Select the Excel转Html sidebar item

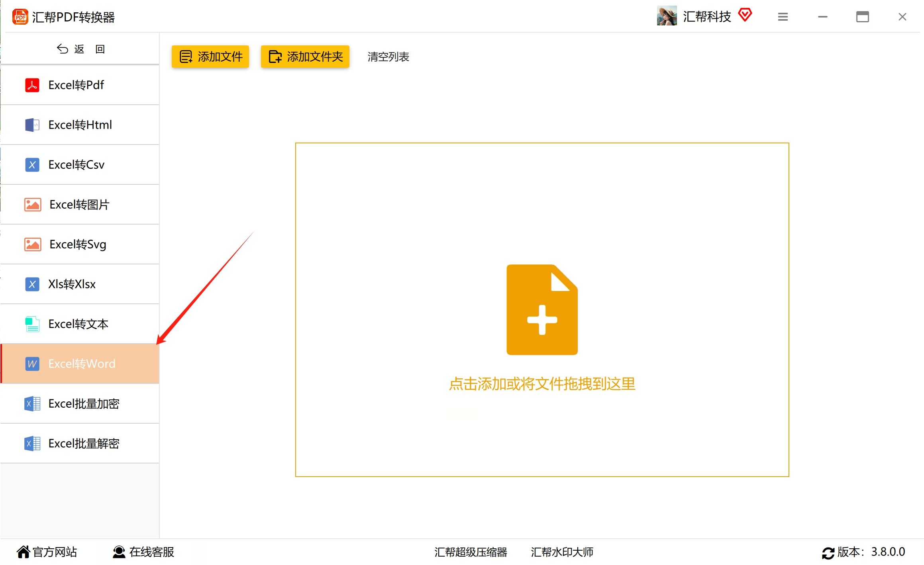pos(80,125)
